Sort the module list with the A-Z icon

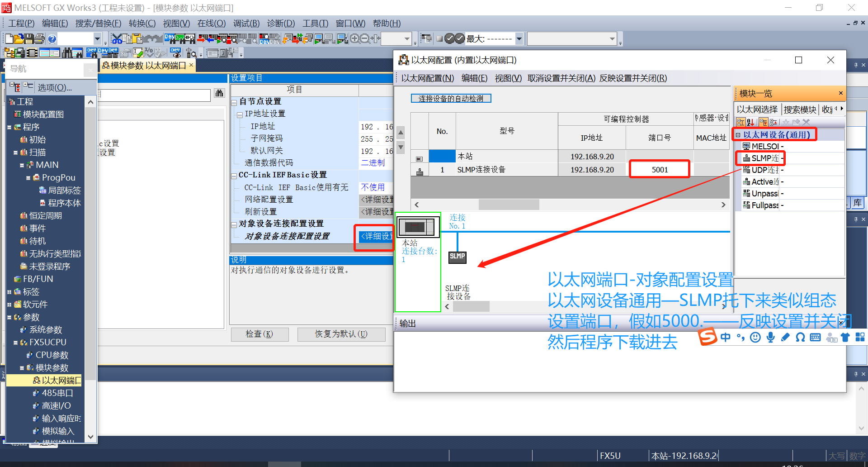750,122
